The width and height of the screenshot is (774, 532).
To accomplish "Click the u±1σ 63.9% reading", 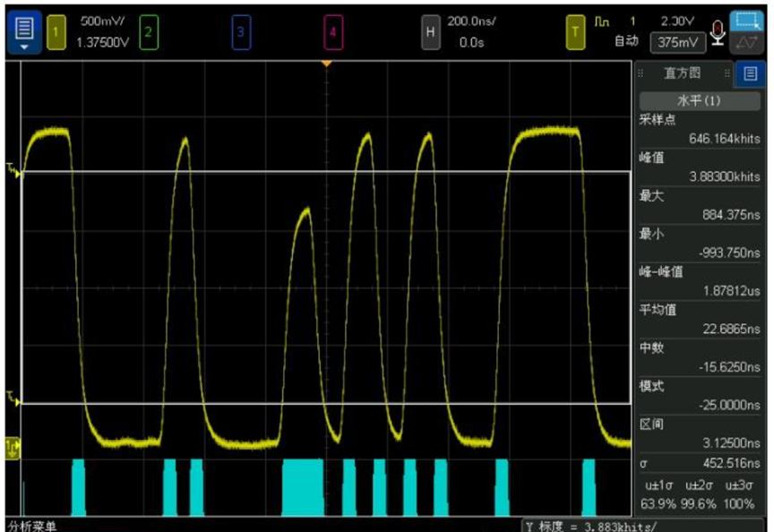I will pyautogui.click(x=658, y=504).
